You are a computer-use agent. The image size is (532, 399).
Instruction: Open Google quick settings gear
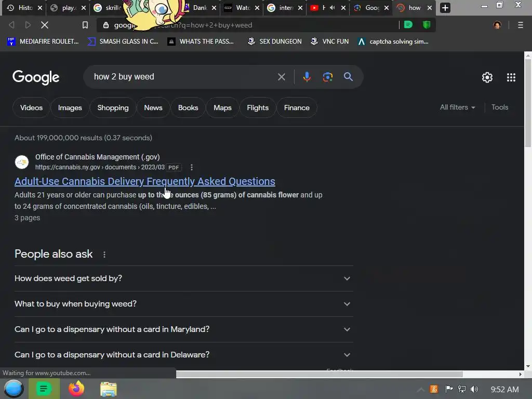[487, 77]
